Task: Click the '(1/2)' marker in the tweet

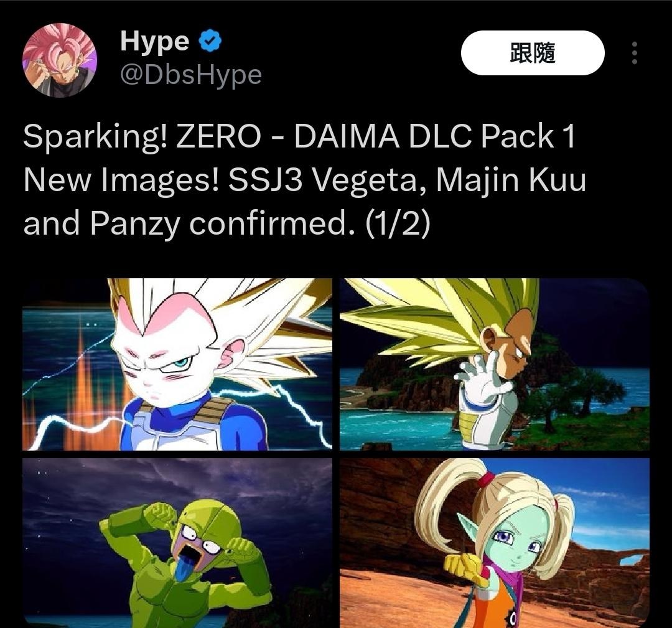Action: point(397,224)
